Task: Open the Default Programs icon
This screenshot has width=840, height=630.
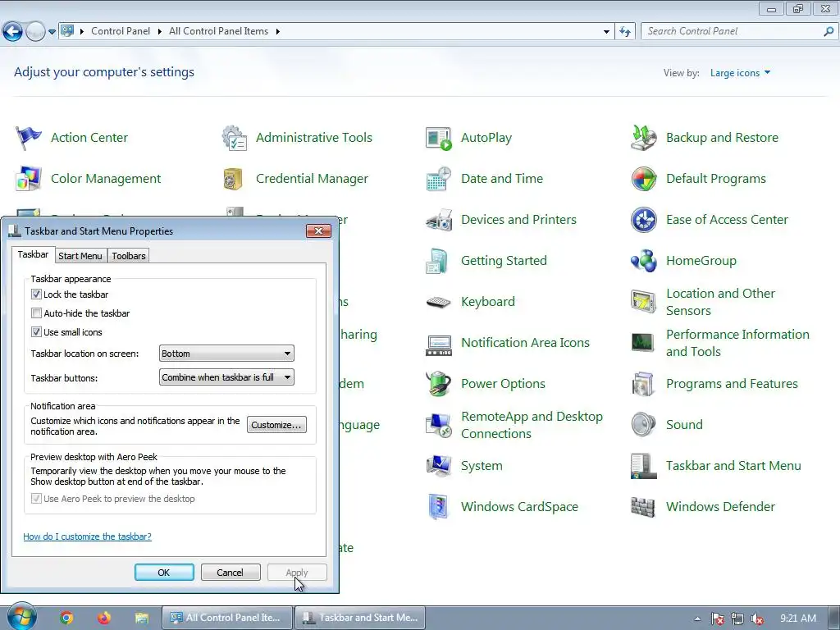Action: point(643,179)
